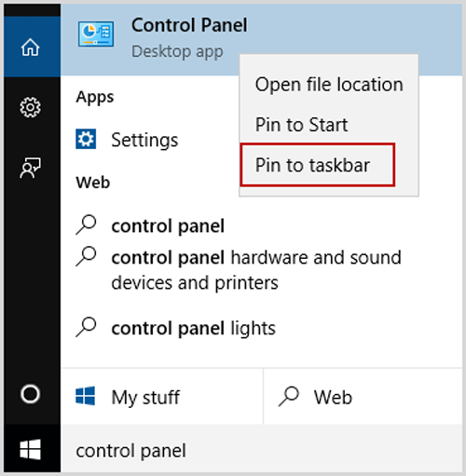
Task: Select Pin to taskbar from the context menu
Action: [x=318, y=165]
